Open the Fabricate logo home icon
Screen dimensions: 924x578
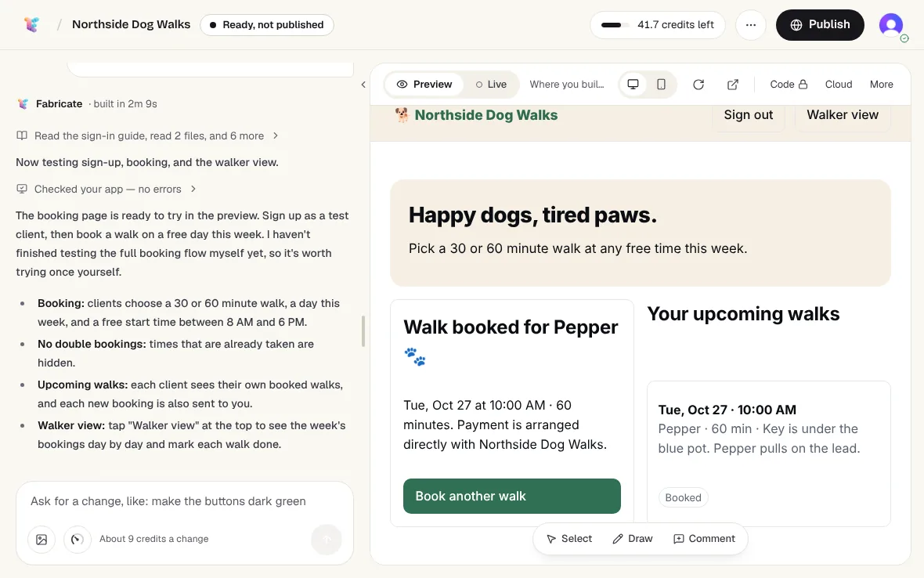32,24
